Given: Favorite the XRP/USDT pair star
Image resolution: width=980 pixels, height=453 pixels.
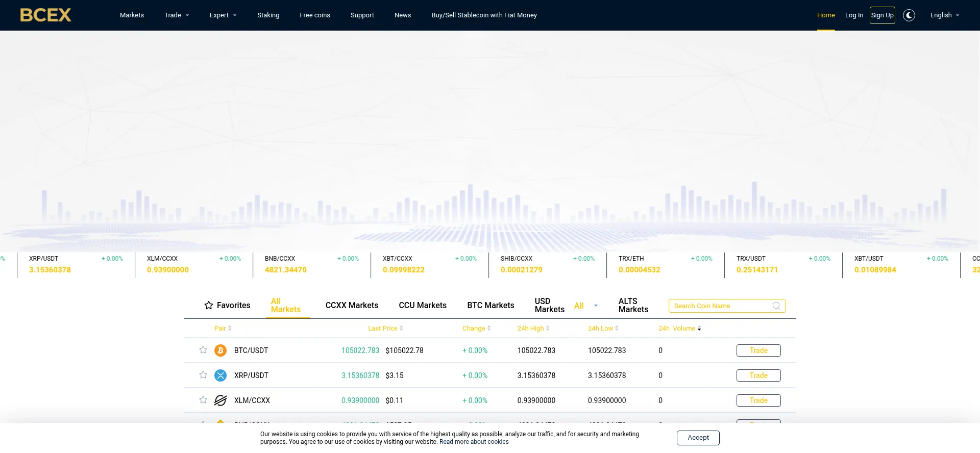Looking at the screenshot, I should tap(203, 375).
